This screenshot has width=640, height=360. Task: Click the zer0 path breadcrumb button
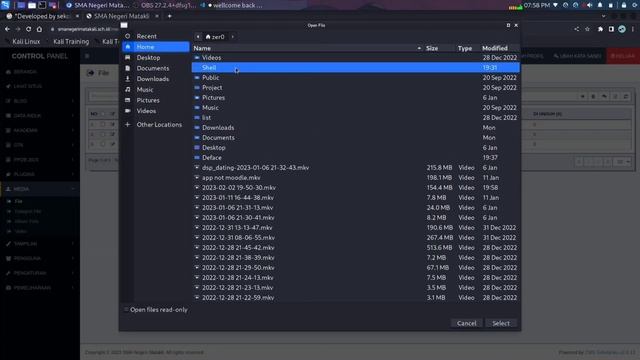215,37
